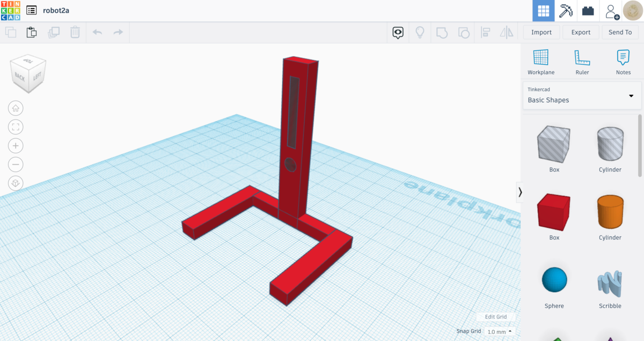Toggle show all lightbulb icon

point(420,33)
